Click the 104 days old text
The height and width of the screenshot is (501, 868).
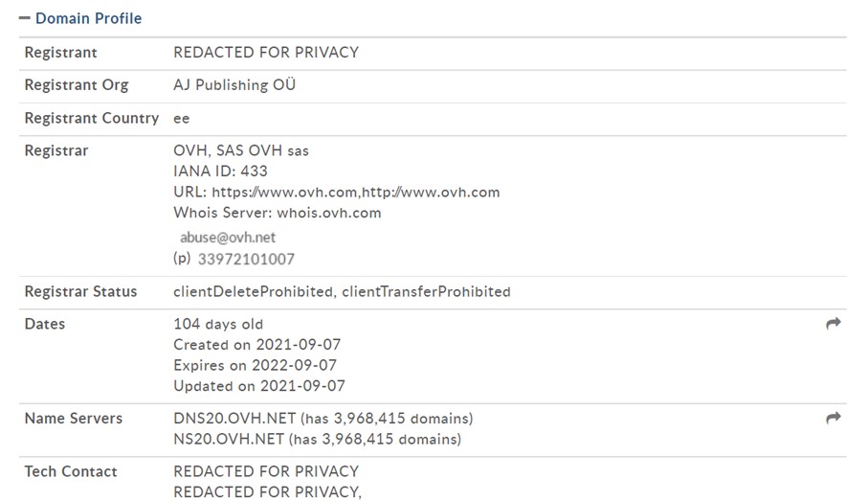218,325
